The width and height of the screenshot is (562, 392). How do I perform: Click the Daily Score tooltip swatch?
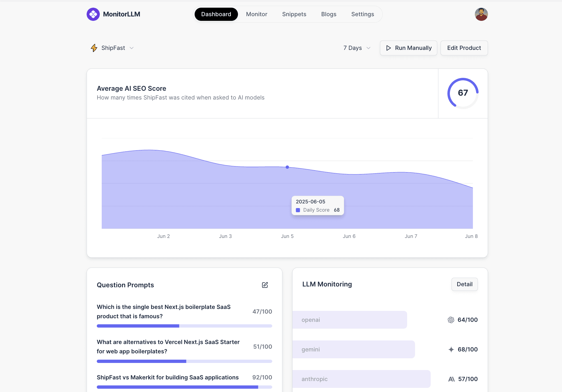point(298,210)
